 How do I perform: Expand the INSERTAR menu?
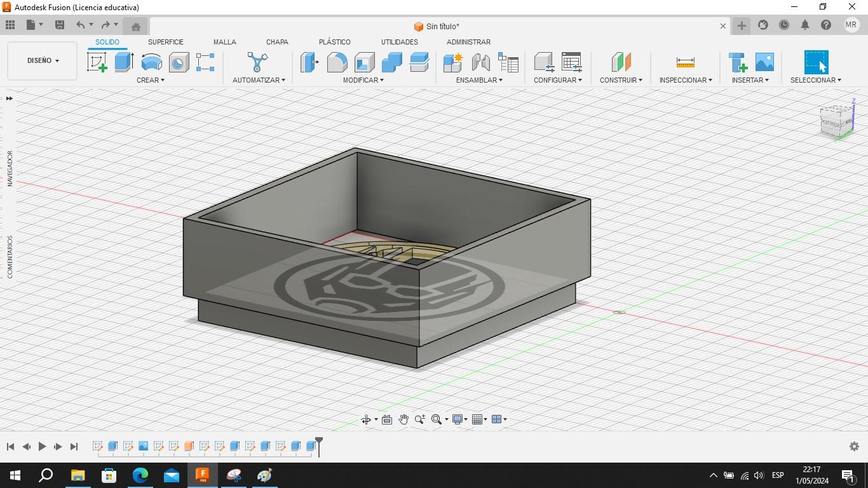coord(750,80)
